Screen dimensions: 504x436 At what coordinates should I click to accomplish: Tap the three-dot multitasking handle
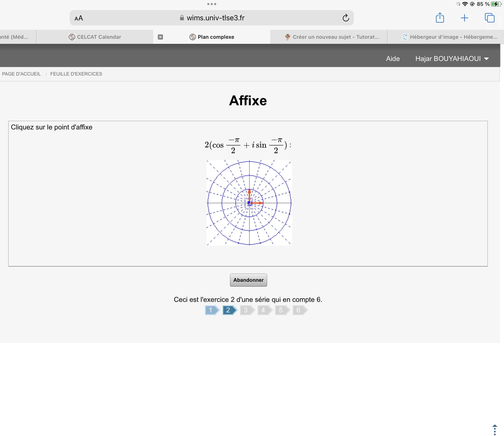pos(212,4)
